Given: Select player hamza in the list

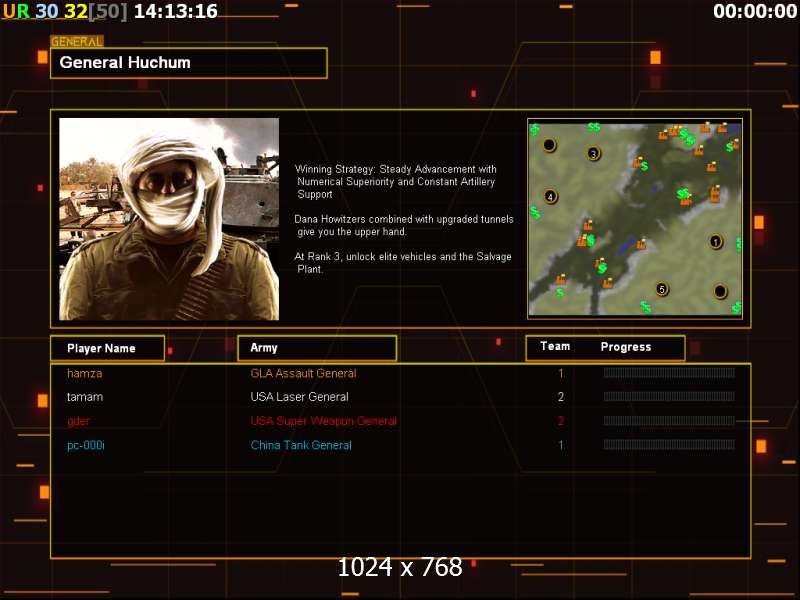Looking at the screenshot, I should pos(85,373).
